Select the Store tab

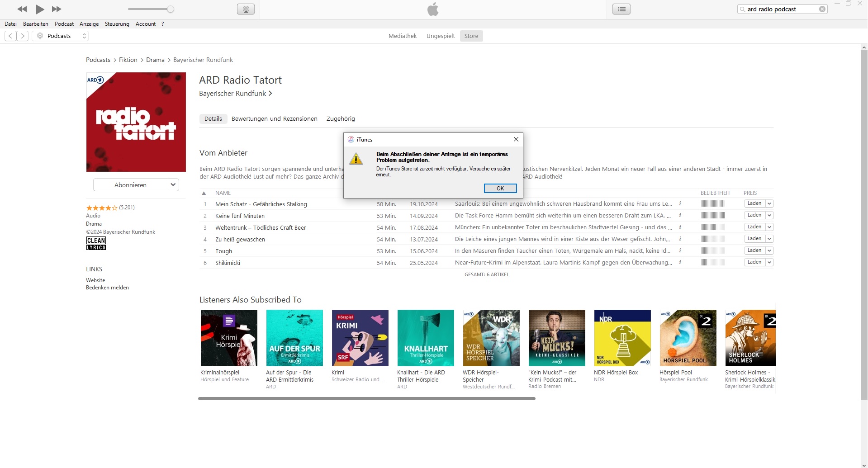[x=471, y=36]
